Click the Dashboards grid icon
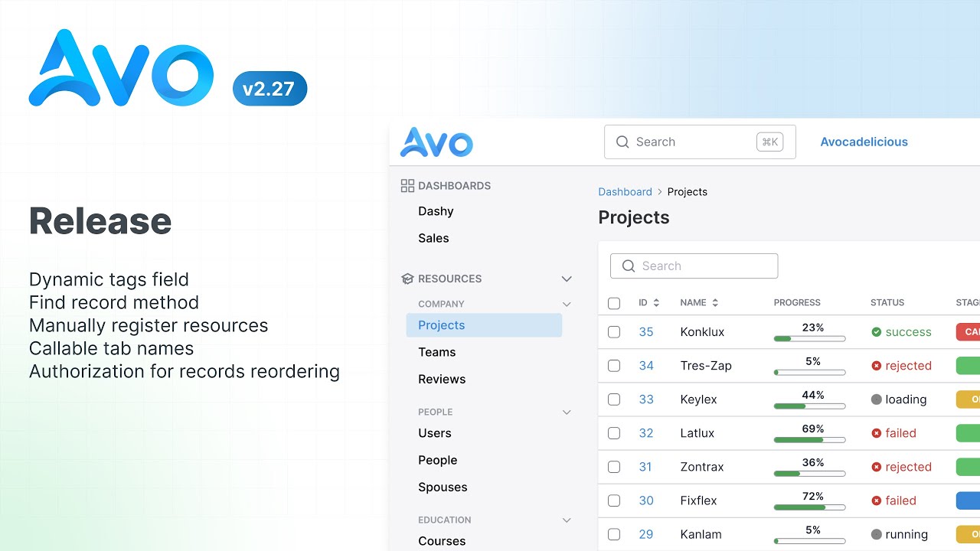Viewport: 980px width, 551px height. [407, 185]
